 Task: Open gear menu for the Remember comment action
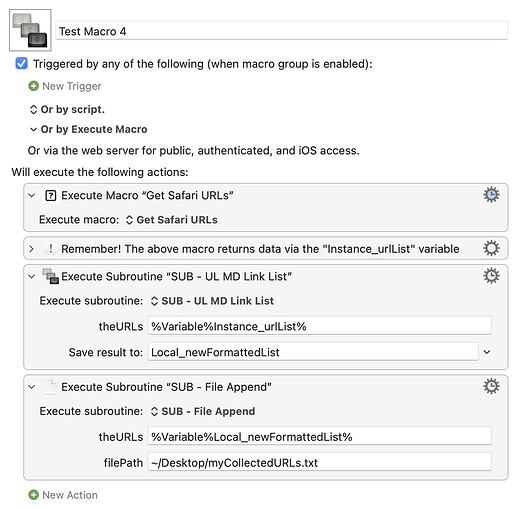[491, 248]
